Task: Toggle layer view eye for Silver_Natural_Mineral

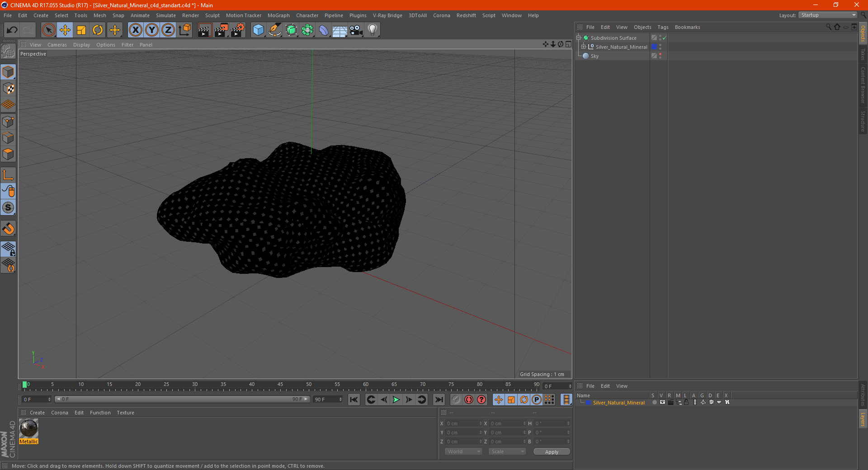Action: click(x=662, y=402)
